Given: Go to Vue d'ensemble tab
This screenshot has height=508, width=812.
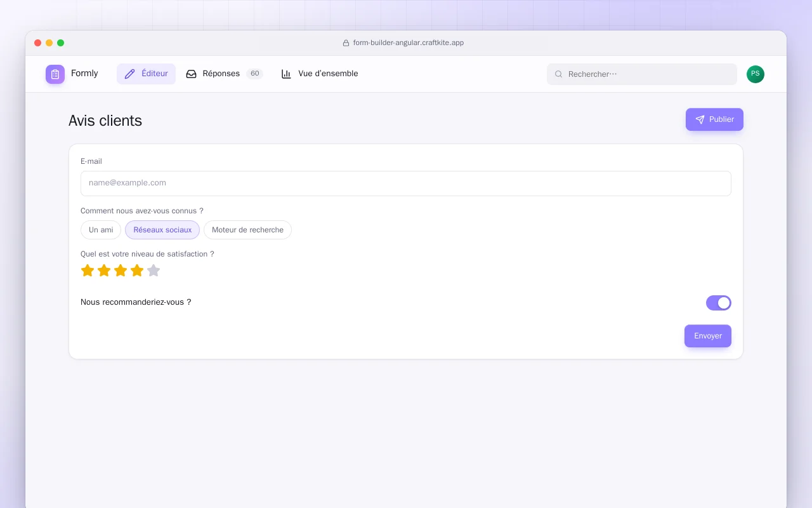Looking at the screenshot, I should [320, 74].
